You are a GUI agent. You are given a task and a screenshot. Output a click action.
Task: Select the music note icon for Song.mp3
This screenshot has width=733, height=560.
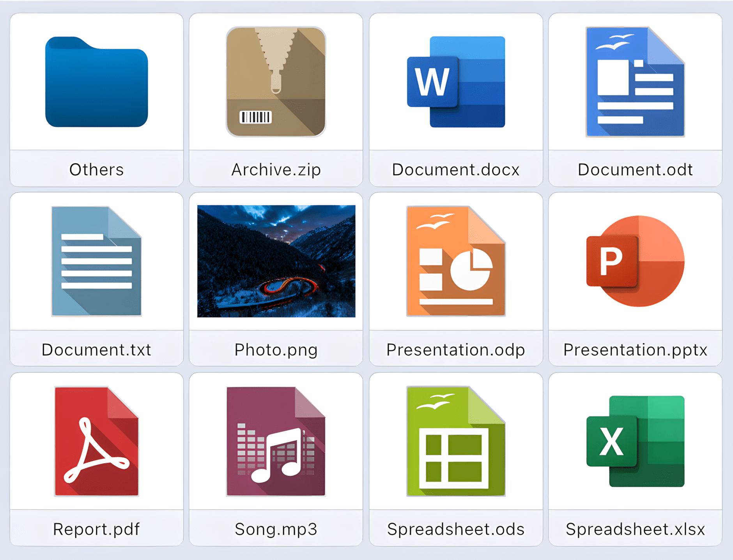click(276, 441)
